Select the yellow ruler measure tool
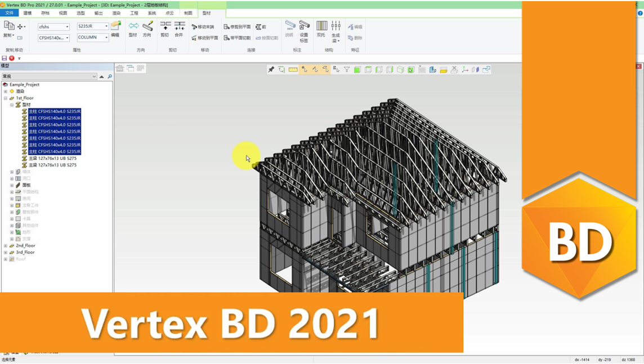Image resolution: width=644 pixels, height=364 pixels. point(293,70)
